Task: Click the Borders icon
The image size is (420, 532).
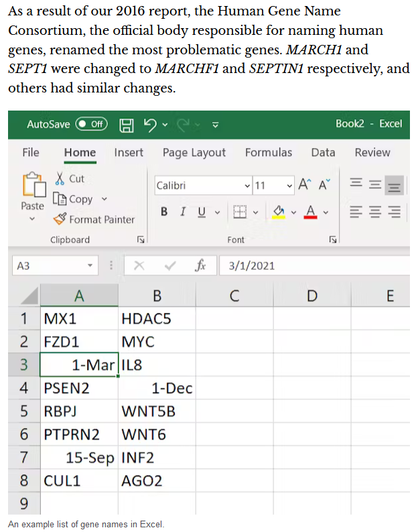Action: 240,212
